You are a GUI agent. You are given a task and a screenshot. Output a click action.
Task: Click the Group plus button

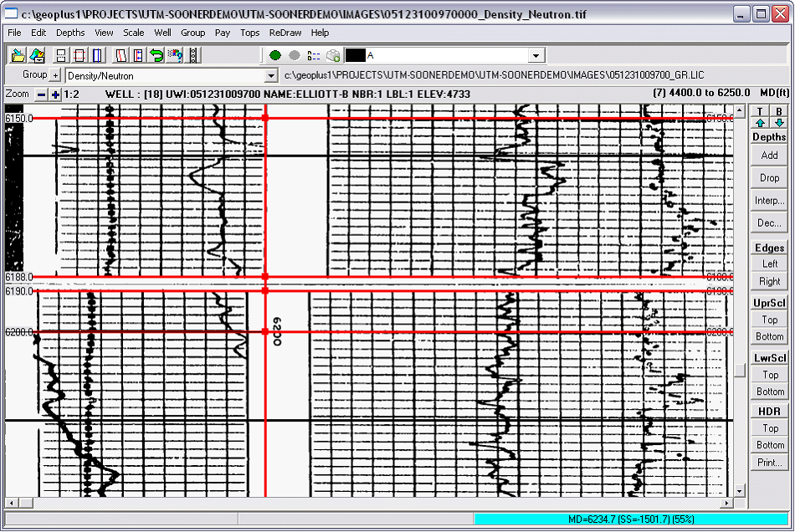tap(56, 75)
